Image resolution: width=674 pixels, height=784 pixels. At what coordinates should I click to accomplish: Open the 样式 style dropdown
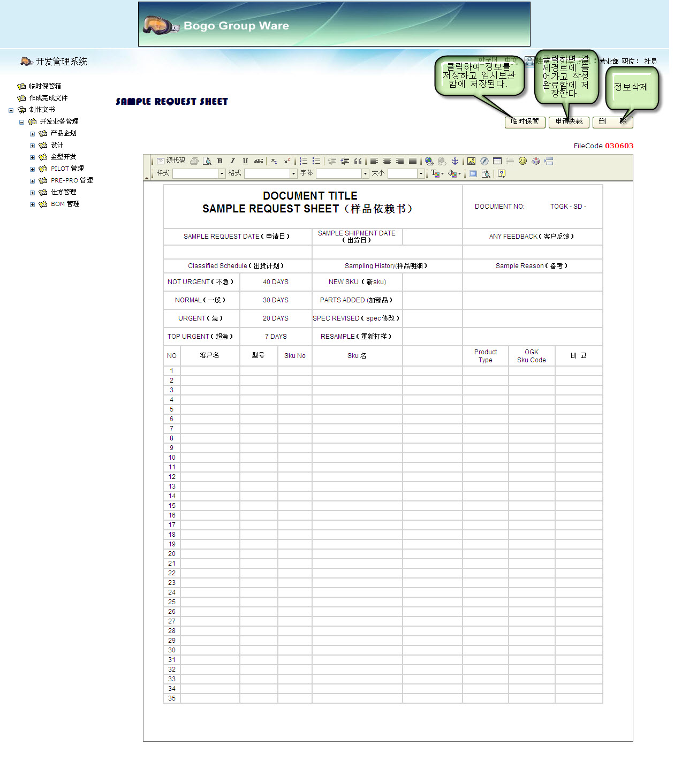[x=199, y=173]
